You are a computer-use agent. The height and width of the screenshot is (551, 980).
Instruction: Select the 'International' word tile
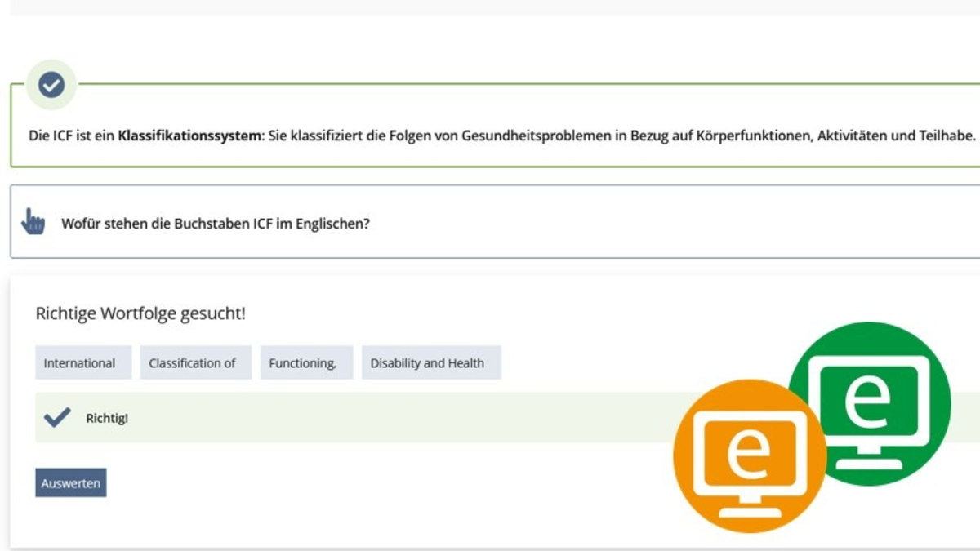82,362
